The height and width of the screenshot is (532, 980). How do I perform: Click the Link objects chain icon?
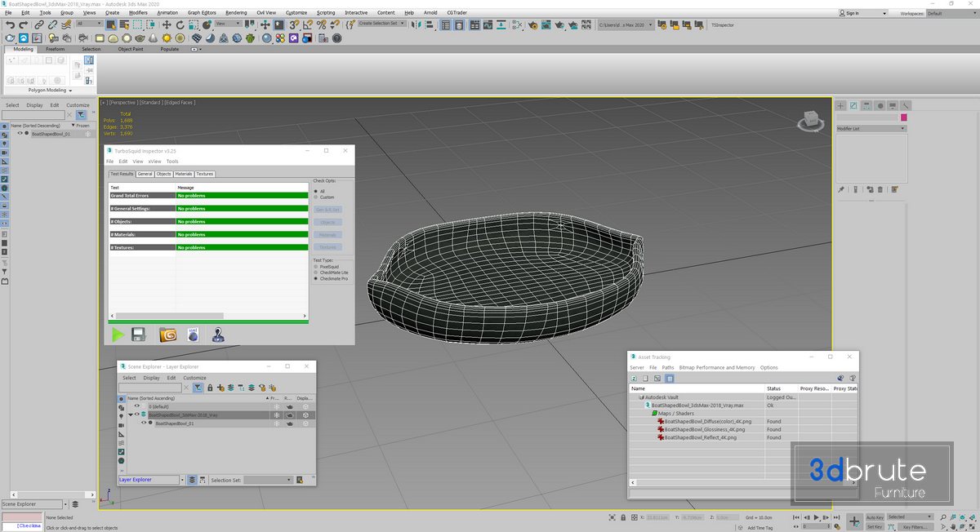38,24
